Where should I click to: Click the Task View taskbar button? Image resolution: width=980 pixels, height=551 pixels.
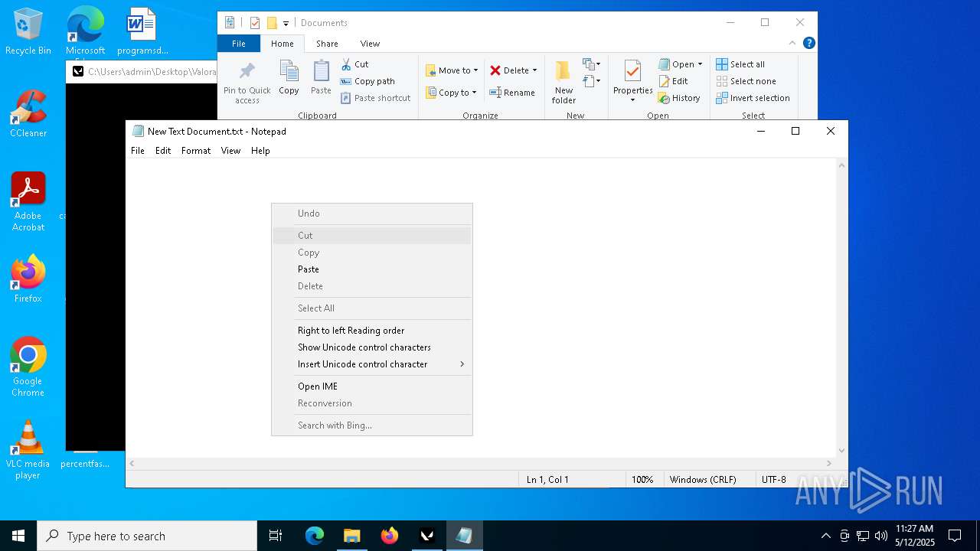[276, 536]
